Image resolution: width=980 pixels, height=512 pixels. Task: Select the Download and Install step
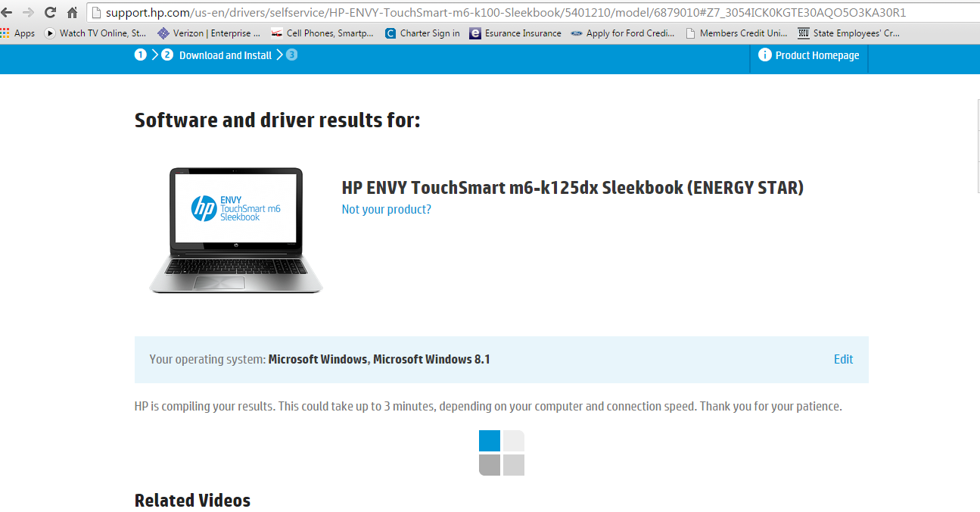click(226, 55)
